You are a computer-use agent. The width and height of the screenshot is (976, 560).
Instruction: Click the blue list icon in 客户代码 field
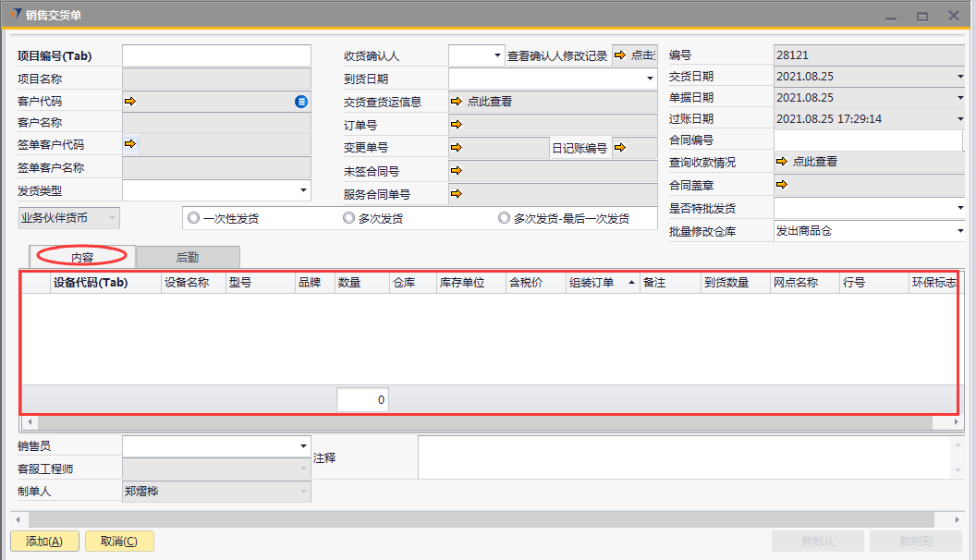coord(301,102)
